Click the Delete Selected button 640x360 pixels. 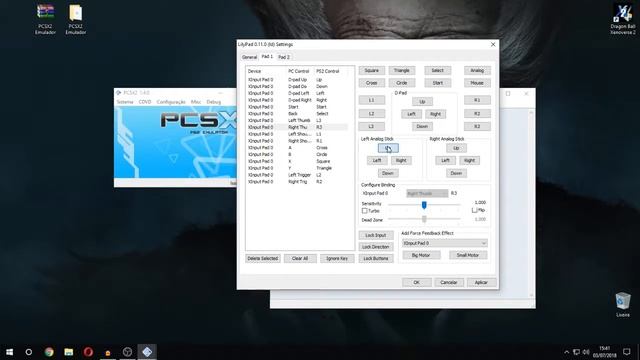(x=262, y=258)
